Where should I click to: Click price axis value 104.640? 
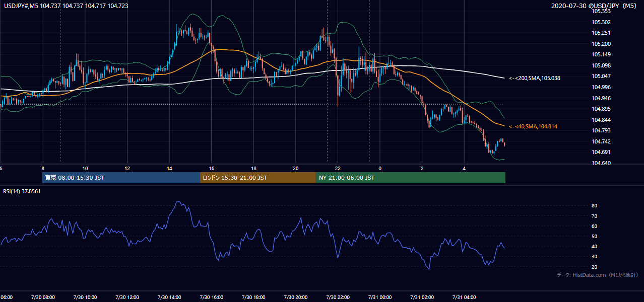point(602,163)
